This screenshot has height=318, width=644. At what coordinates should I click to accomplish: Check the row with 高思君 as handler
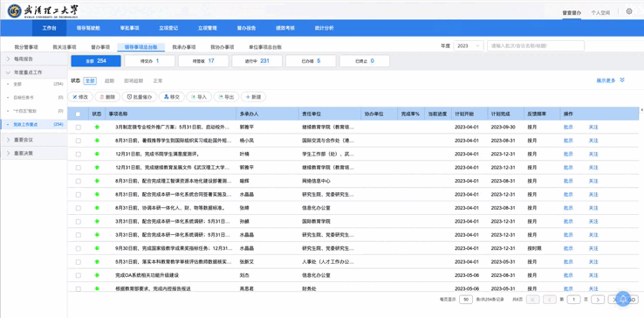(x=78, y=289)
